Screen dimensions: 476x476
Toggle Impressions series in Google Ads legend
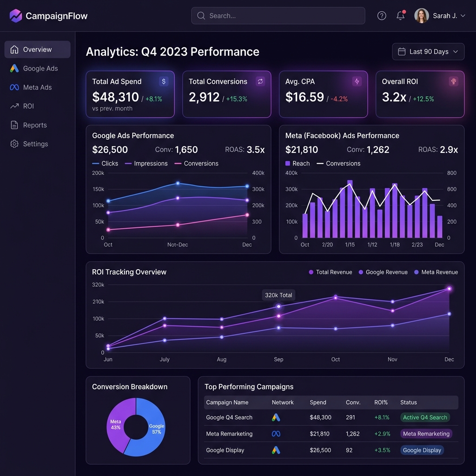point(146,163)
